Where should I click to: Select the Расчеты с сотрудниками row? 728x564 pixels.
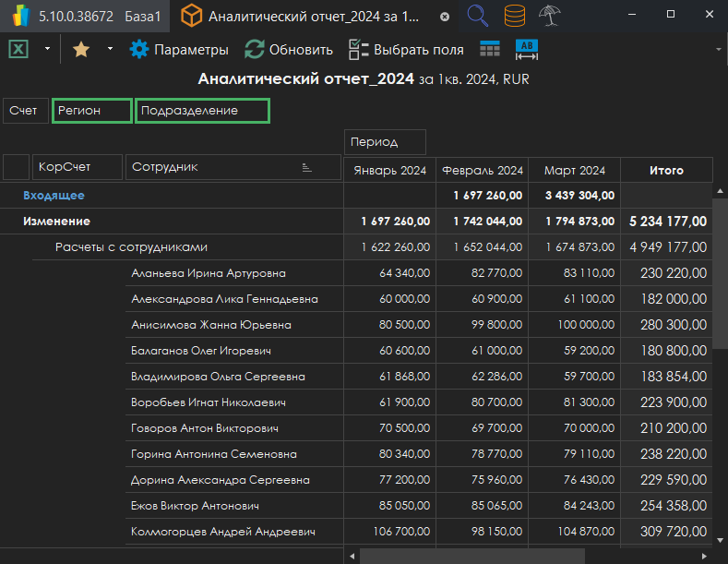131,247
